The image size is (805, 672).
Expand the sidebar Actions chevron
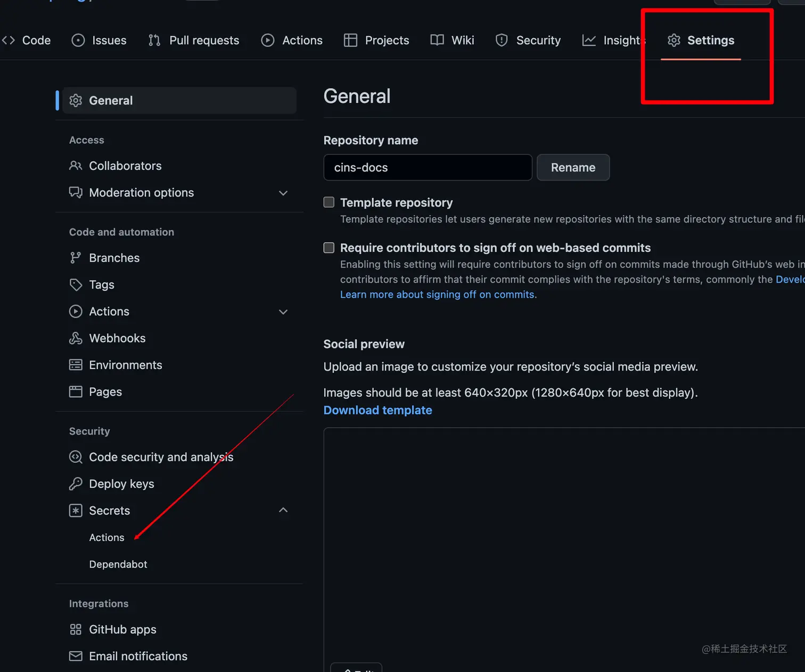pos(283,312)
